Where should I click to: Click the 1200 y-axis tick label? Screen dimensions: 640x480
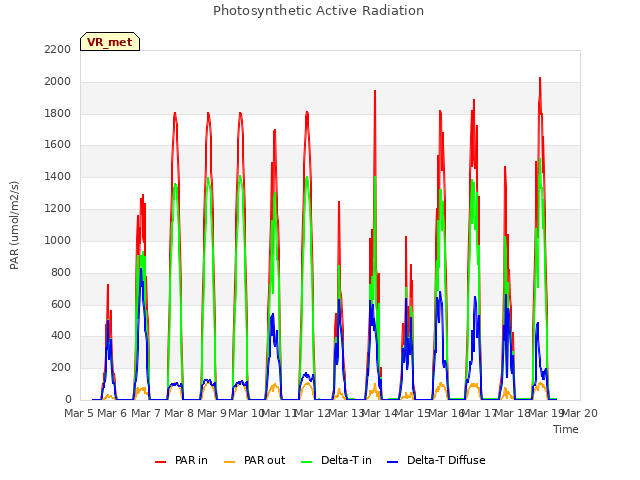click(x=58, y=209)
